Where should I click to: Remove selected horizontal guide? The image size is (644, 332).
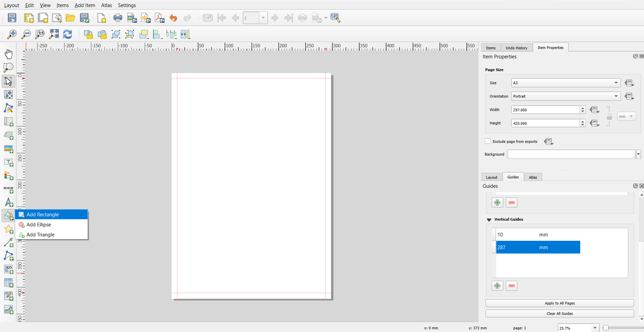coord(511,203)
